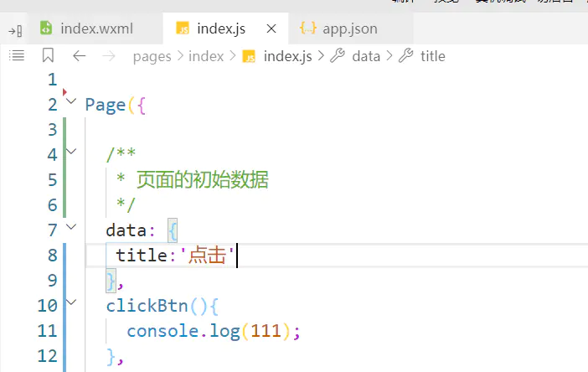Click 'console' on line 11
This screenshot has height=372, width=588.
(x=162, y=331)
